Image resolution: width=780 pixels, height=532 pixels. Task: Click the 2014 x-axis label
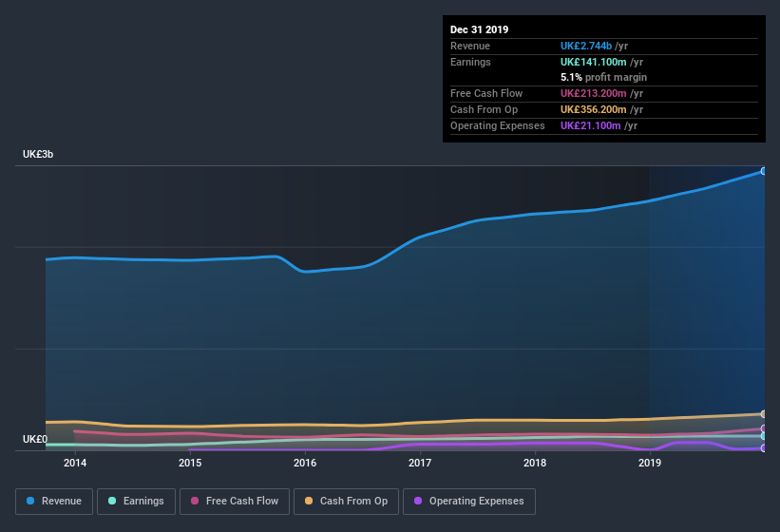(x=75, y=463)
